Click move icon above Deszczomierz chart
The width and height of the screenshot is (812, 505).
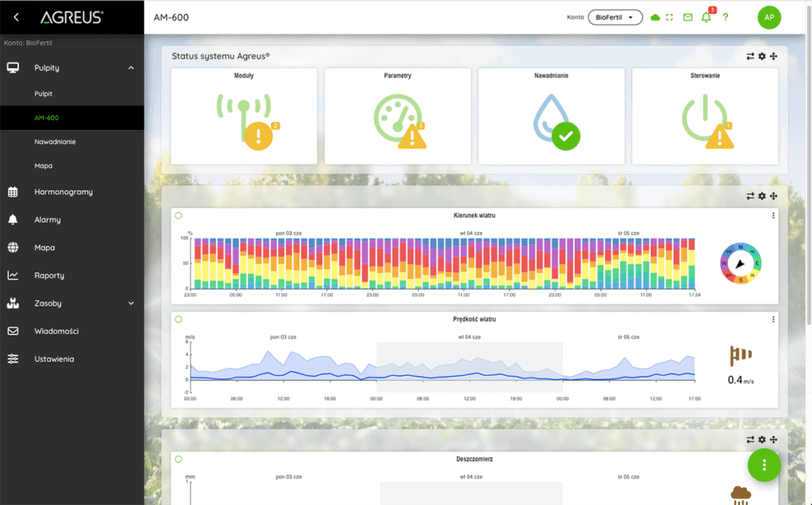point(773,439)
